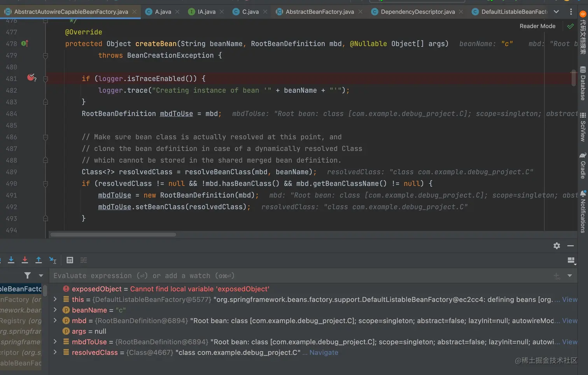This screenshot has width=588, height=375.
Task: Collapse the if block fold at line 481
Action: (45, 79)
